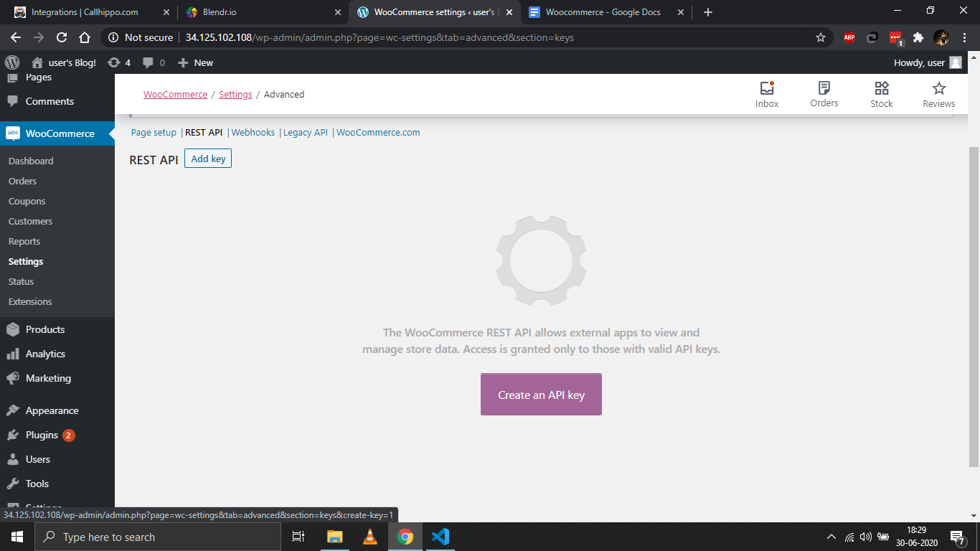980x551 pixels.
Task: Open the Legacy API section
Action: click(306, 132)
